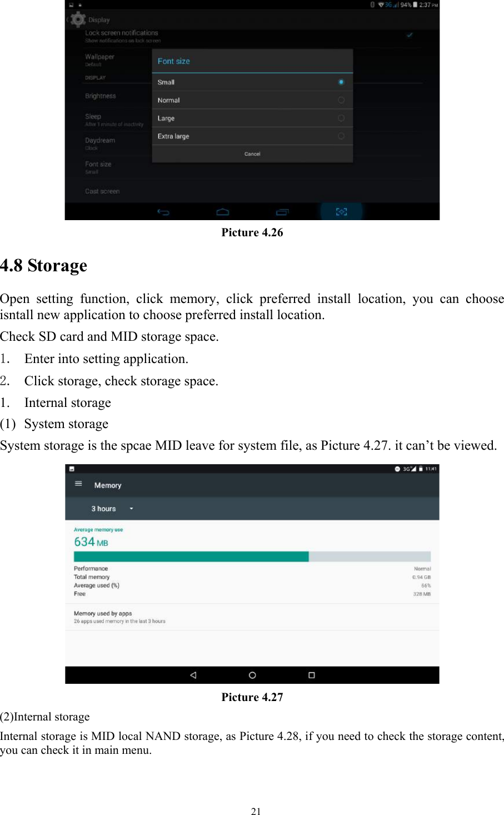Cancel the Font size dialog

tap(252, 154)
